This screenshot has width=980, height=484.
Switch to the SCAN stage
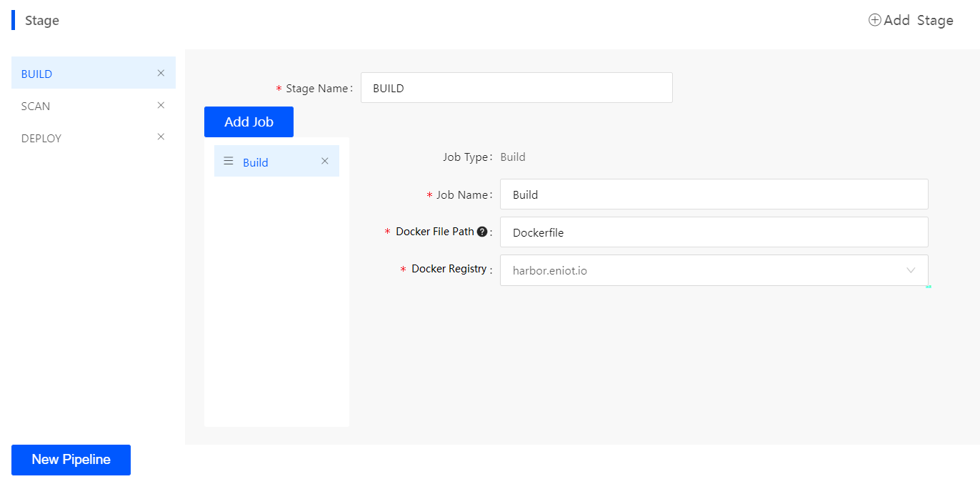[x=36, y=106]
